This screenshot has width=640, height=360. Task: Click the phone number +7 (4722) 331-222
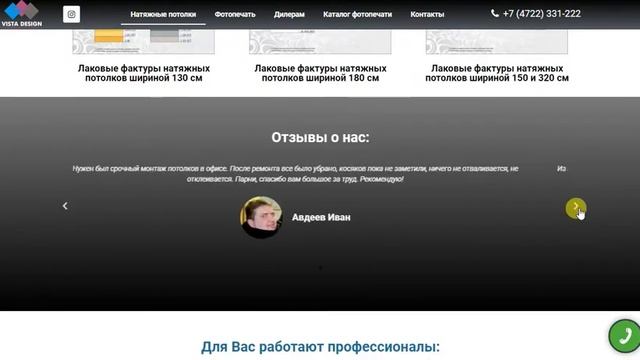click(x=542, y=14)
